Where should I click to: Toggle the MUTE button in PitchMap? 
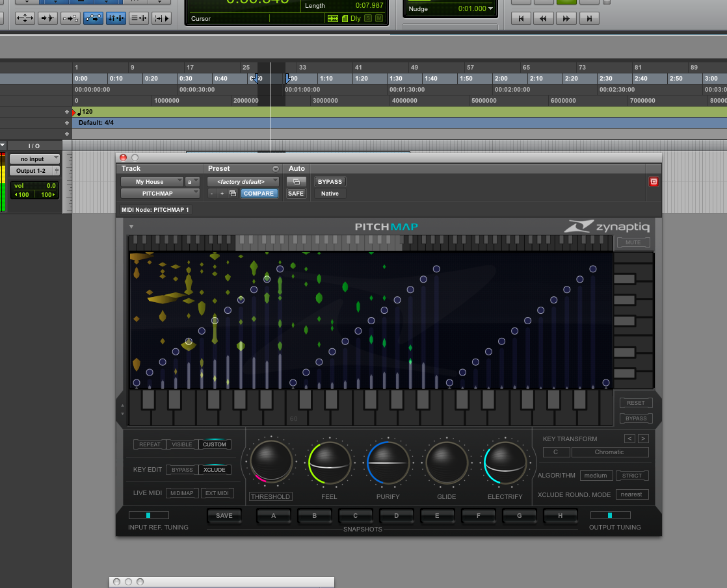(x=633, y=242)
